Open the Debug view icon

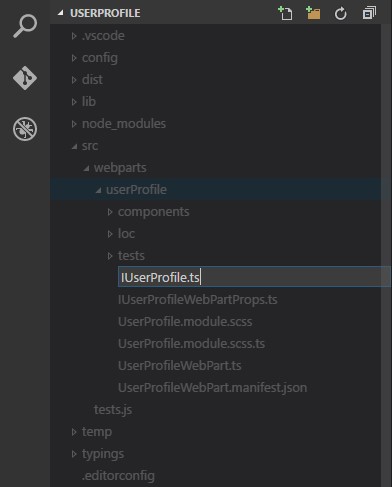pos(25,129)
